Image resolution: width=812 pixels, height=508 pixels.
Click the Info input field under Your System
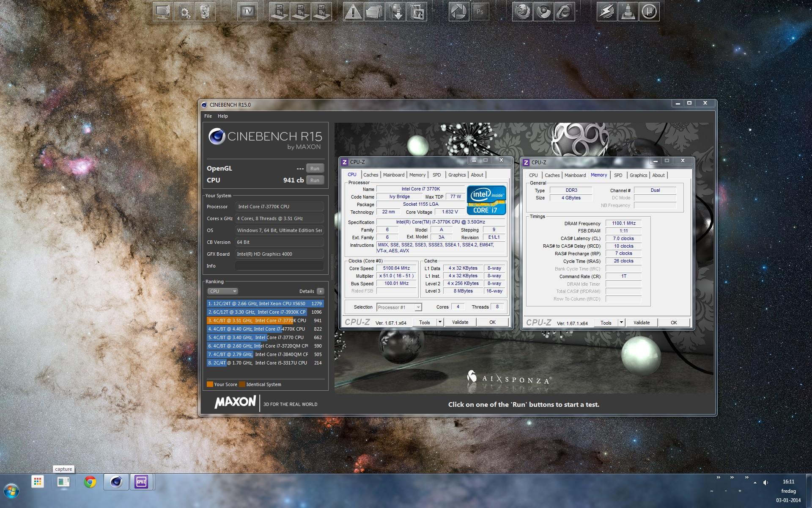pyautogui.click(x=280, y=266)
